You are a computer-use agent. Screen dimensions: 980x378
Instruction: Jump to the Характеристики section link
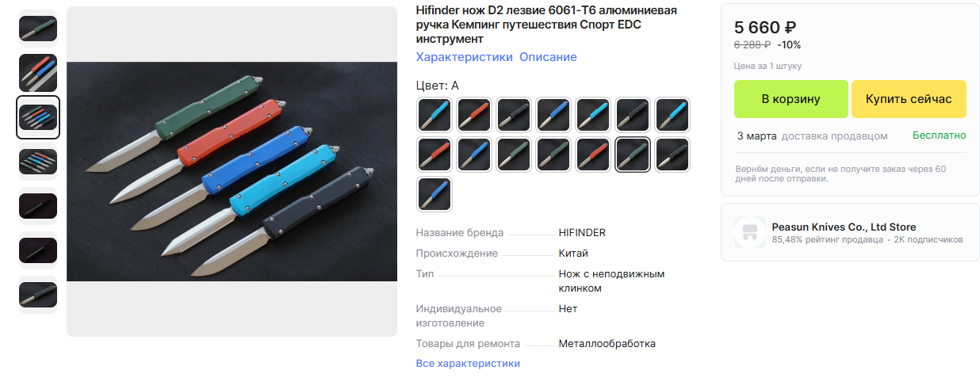pos(465,57)
